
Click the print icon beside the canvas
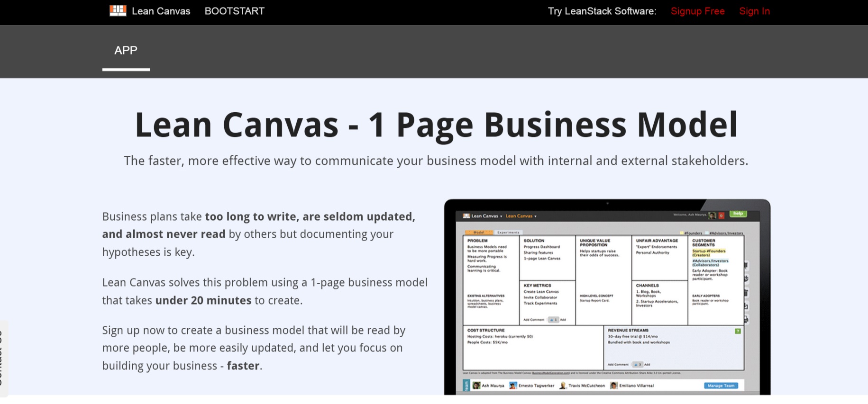746,319
